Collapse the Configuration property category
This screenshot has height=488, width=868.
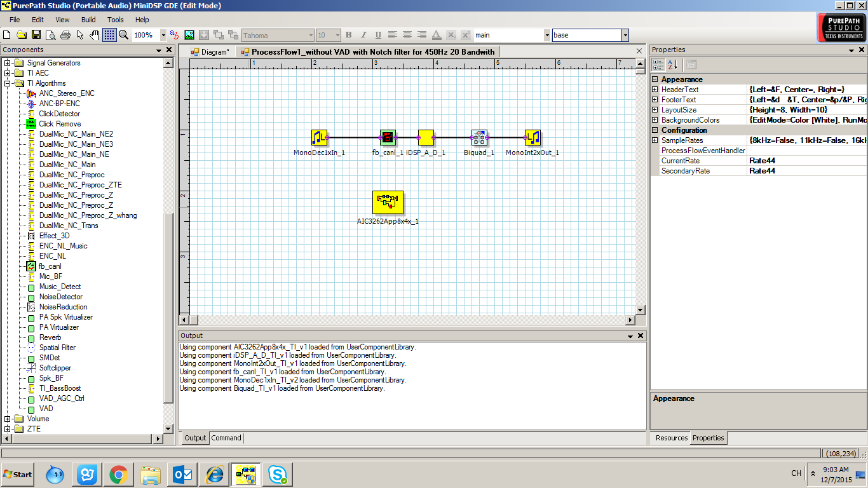point(655,130)
